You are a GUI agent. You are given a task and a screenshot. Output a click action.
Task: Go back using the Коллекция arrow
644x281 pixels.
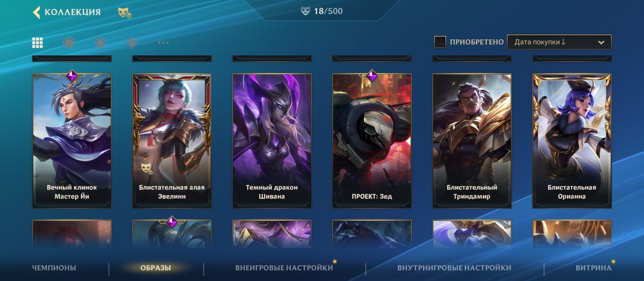tap(37, 12)
